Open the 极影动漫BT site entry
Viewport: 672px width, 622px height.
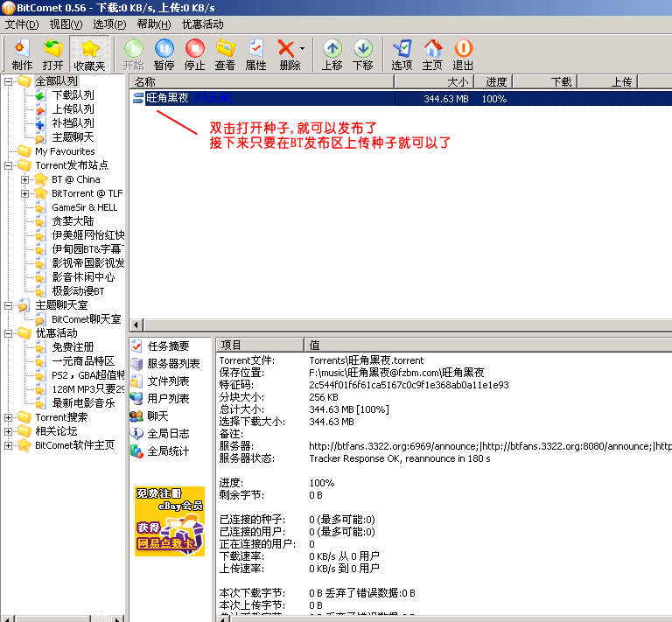[x=78, y=291]
